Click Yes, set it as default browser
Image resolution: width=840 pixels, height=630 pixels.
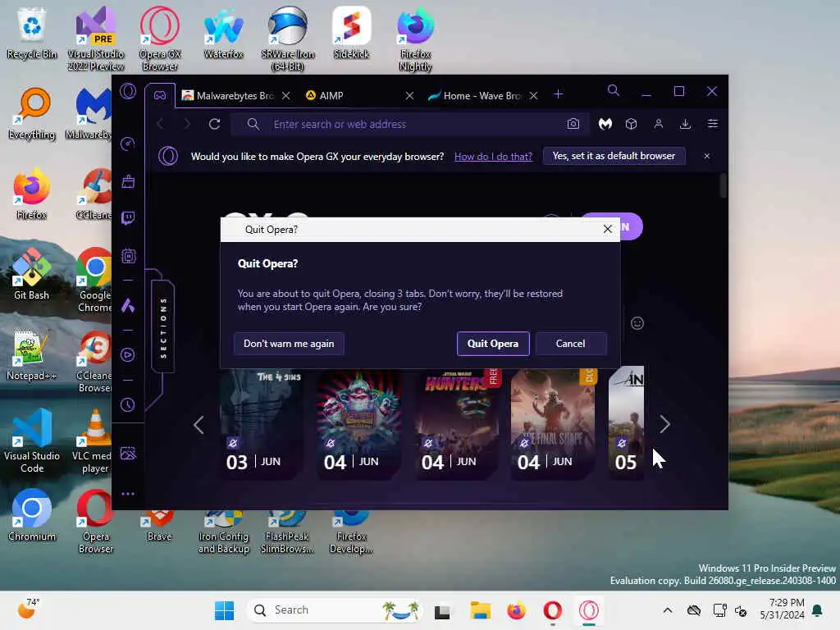(x=614, y=156)
